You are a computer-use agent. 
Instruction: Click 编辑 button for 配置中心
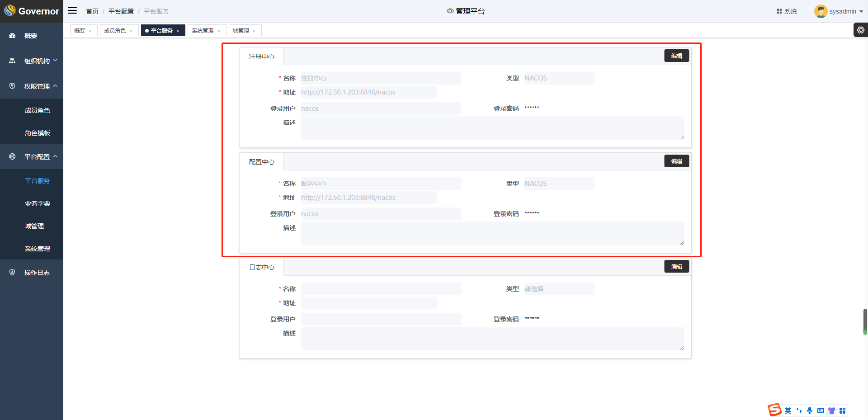pyautogui.click(x=677, y=161)
